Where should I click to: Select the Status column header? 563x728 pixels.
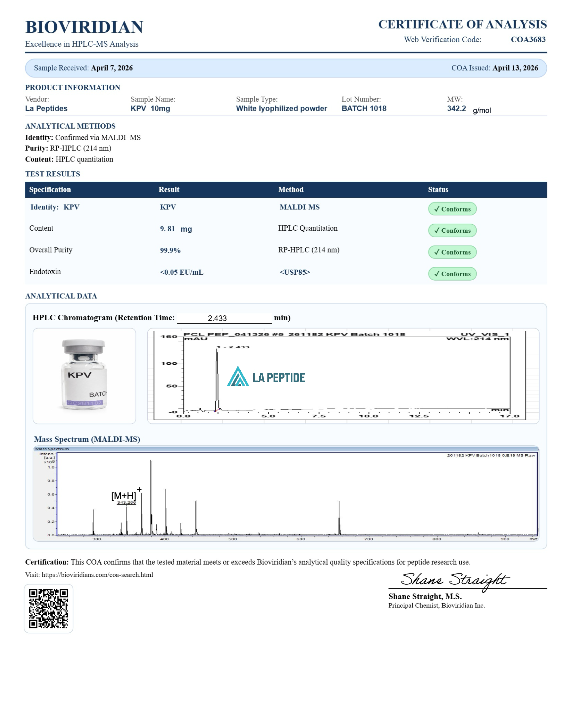coord(438,189)
